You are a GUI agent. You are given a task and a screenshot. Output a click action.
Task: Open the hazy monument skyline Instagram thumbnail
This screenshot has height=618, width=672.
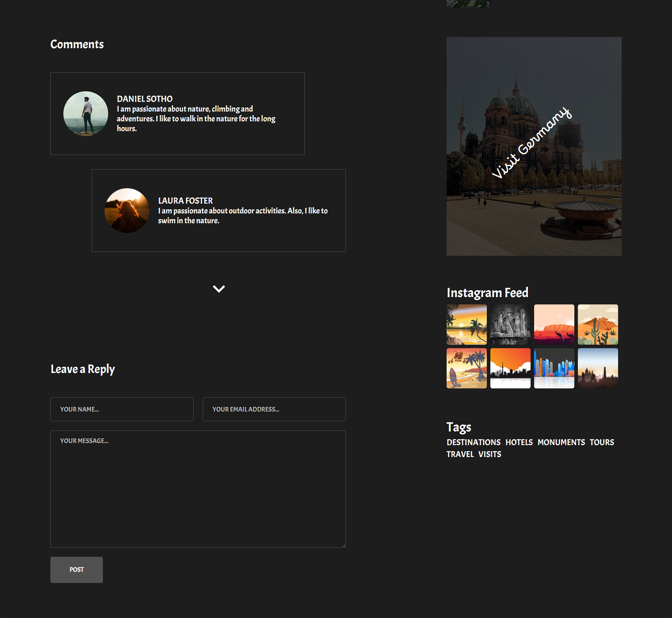pyautogui.click(x=597, y=368)
